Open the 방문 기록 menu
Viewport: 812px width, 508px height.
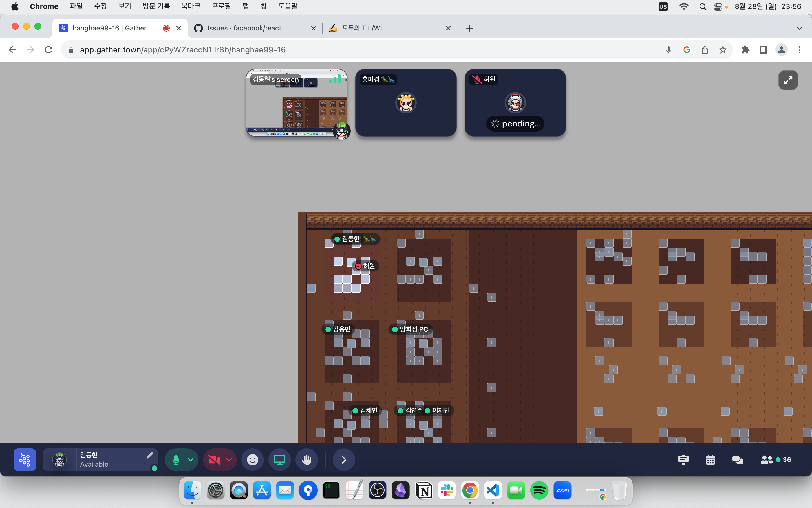(156, 6)
